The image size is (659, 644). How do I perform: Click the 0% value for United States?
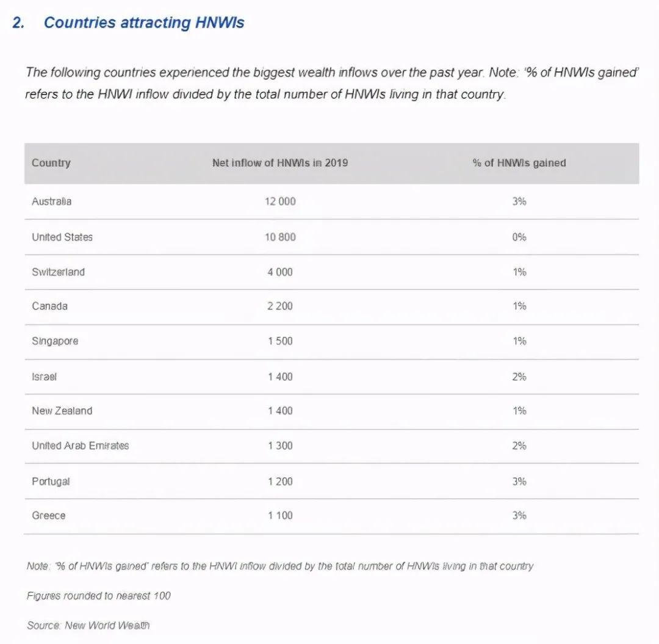(x=519, y=237)
